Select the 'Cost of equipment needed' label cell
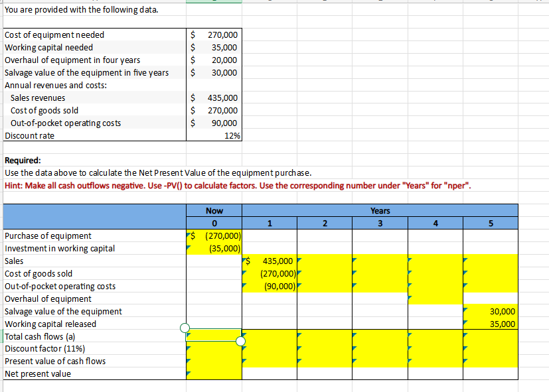549x392 pixels. click(94, 35)
